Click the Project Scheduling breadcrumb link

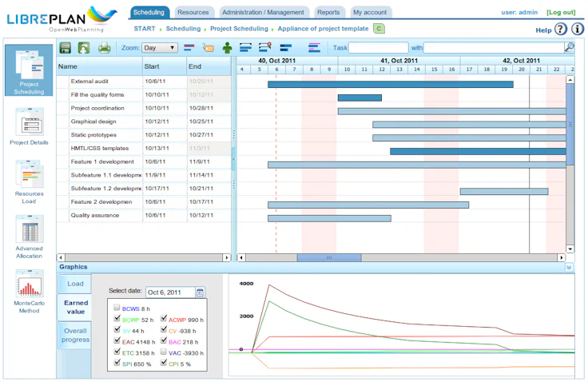pos(239,29)
